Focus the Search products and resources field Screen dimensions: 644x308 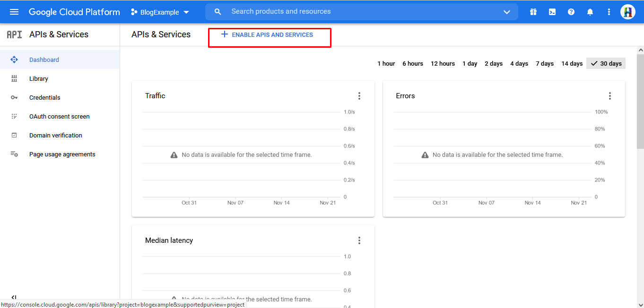click(362, 12)
